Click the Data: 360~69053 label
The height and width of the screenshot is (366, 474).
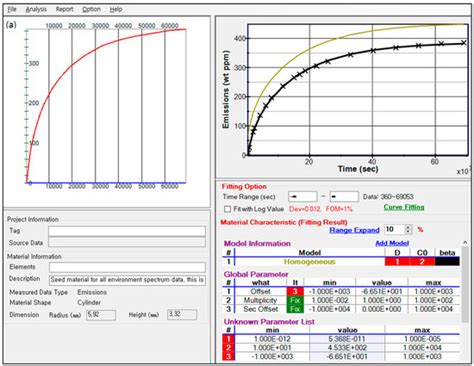pyautogui.click(x=388, y=197)
